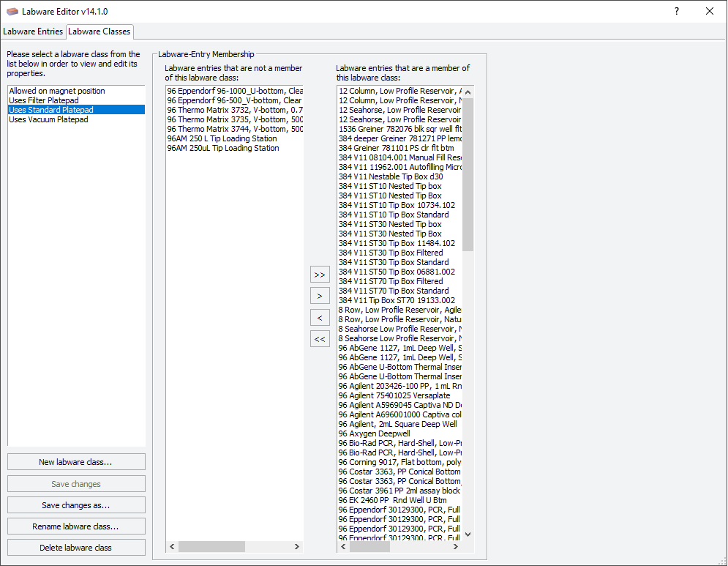Select '96 EK 2460 PP Rnd Well U Btm'
Image resolution: width=728 pixels, height=566 pixels.
399,501
